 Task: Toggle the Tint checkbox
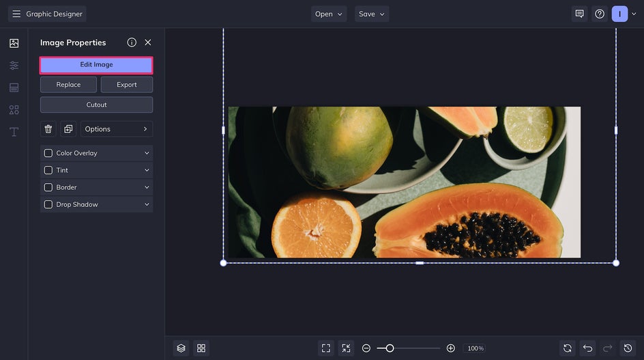pos(48,170)
